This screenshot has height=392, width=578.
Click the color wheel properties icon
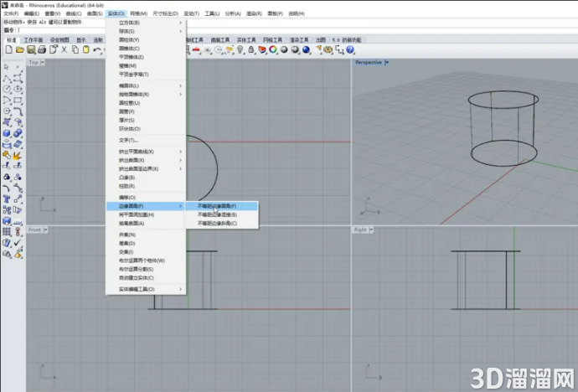[x=273, y=49]
